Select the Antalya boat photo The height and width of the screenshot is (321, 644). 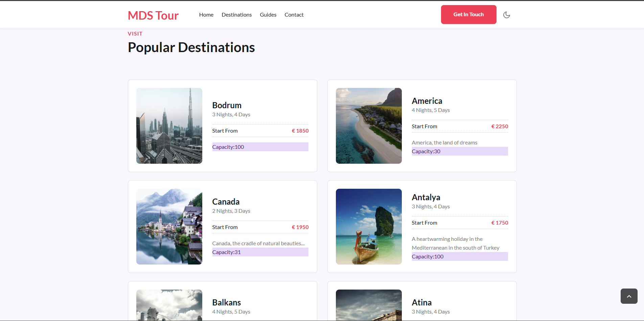click(x=369, y=227)
